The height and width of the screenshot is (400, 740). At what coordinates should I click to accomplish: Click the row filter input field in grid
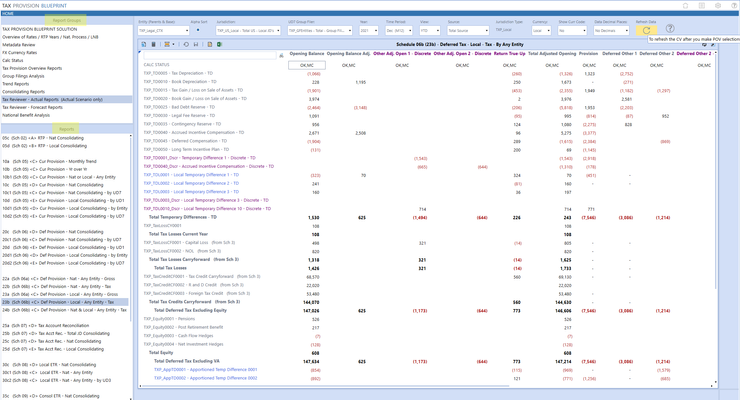pos(210,56)
